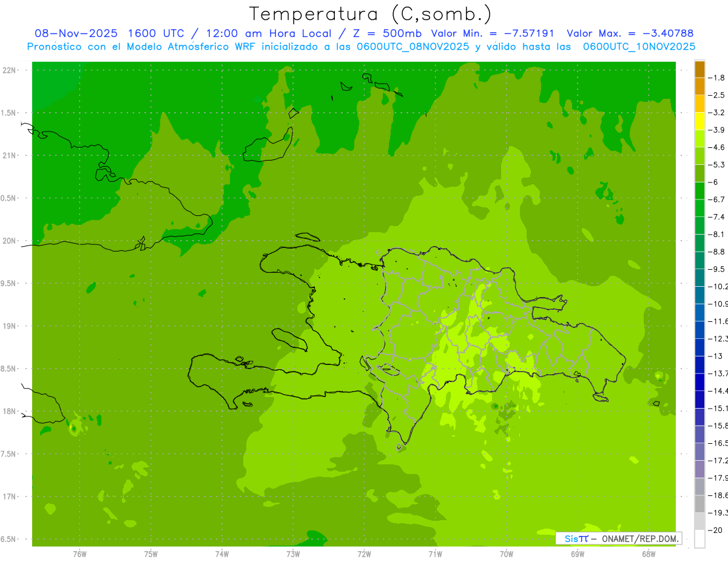
Task: Click the -13 colorbar label
Action: 715,356
